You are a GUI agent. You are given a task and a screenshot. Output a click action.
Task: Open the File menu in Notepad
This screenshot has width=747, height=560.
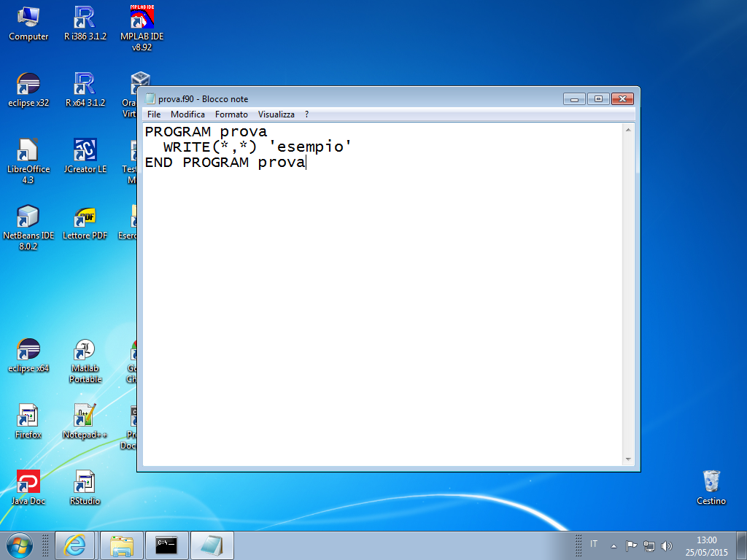[154, 114]
